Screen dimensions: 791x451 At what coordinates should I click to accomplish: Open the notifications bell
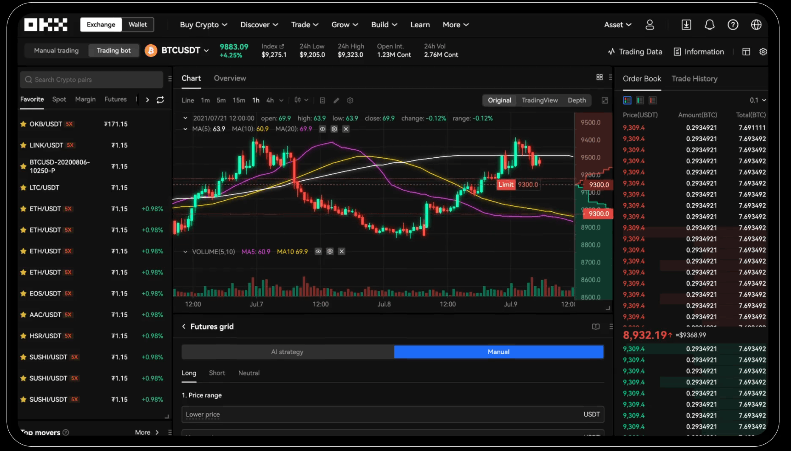[x=709, y=24]
